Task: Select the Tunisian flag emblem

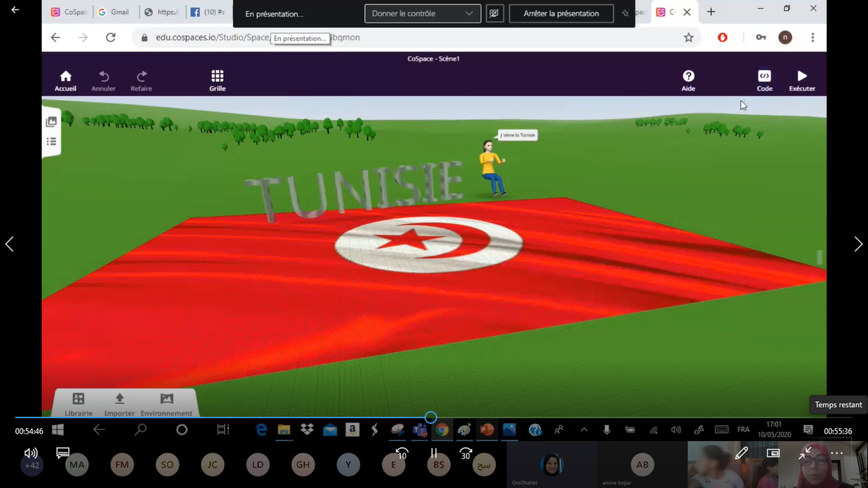Action: coord(428,244)
